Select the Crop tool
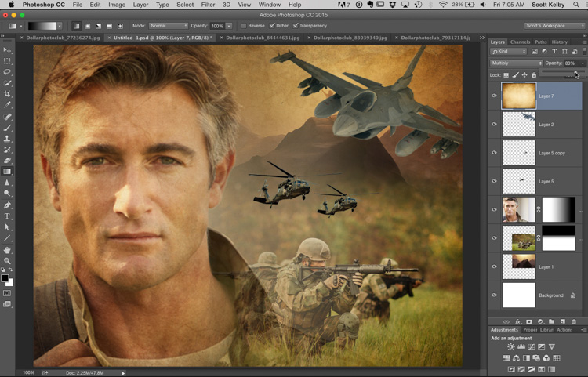 tap(8, 94)
